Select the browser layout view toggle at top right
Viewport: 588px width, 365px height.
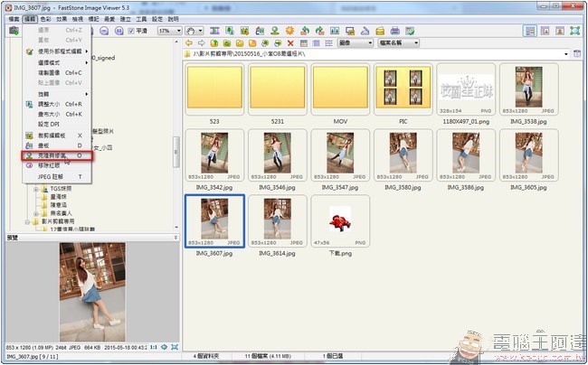(x=530, y=31)
